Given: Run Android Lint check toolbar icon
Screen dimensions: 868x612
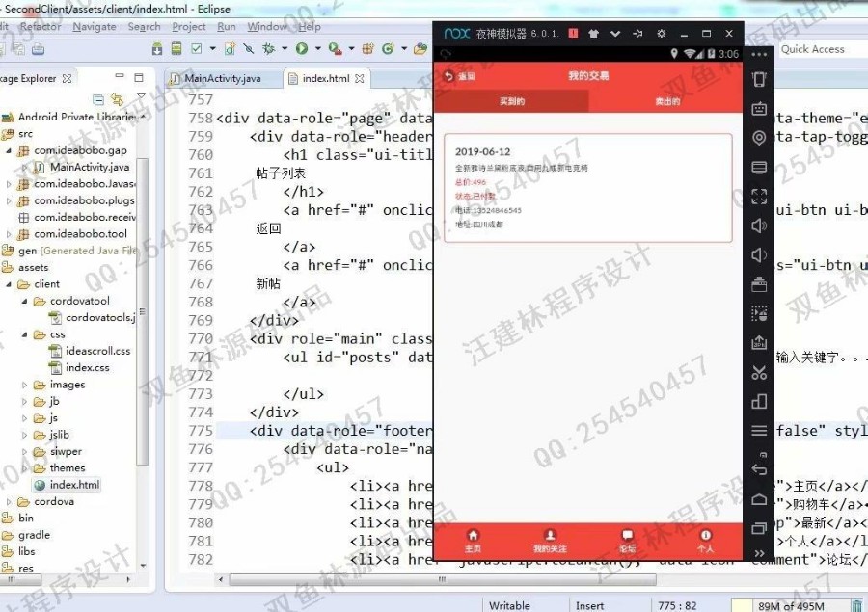Looking at the screenshot, I should coord(197,49).
